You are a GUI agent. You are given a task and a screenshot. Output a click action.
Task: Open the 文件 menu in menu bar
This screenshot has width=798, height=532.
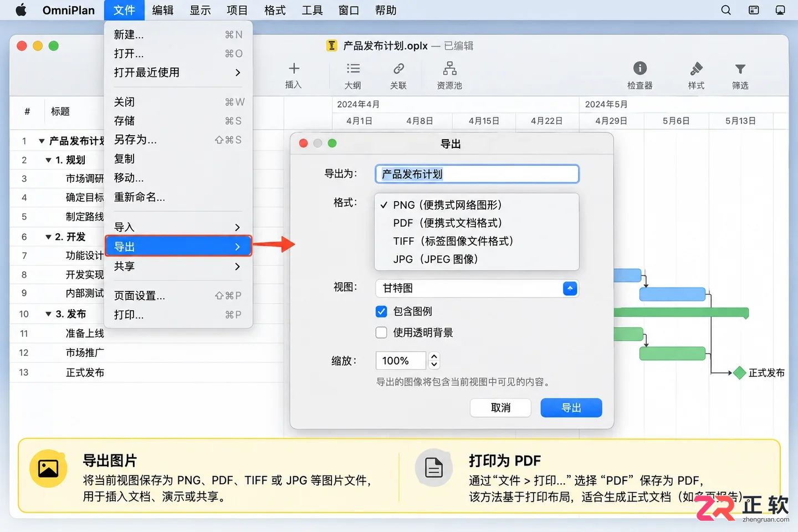pyautogui.click(x=124, y=10)
